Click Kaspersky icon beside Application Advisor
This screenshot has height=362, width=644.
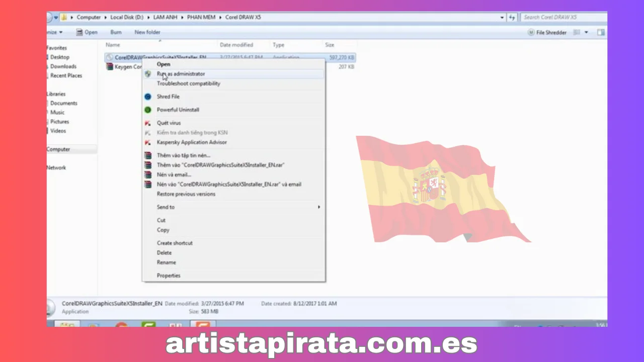[x=148, y=142]
